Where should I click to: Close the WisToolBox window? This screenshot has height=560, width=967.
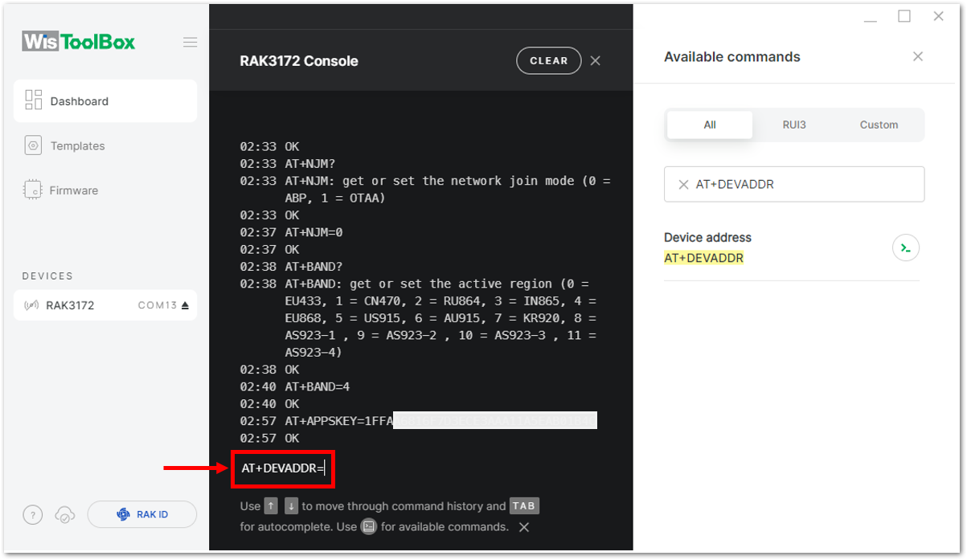click(x=938, y=17)
